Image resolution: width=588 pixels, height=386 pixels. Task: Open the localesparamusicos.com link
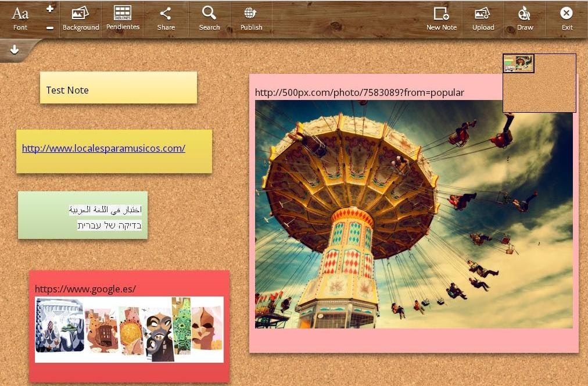click(103, 148)
